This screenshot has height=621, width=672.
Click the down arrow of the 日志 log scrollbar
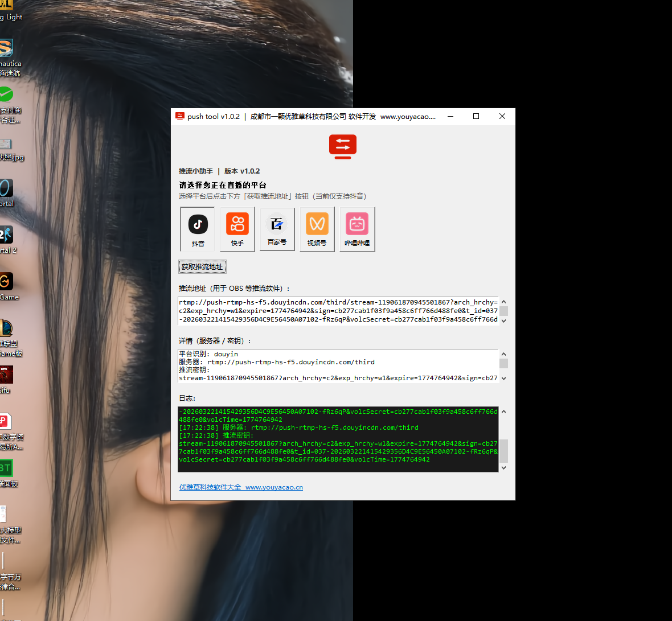pyautogui.click(x=504, y=468)
